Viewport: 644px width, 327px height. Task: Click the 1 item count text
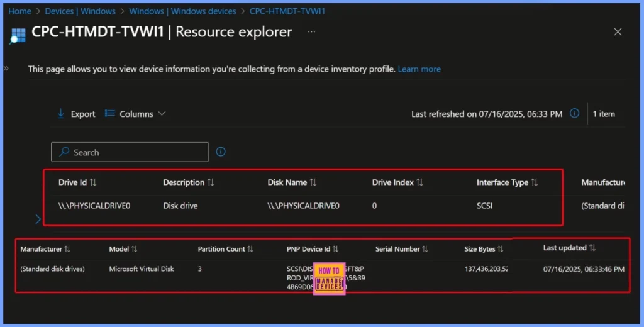pyautogui.click(x=604, y=114)
